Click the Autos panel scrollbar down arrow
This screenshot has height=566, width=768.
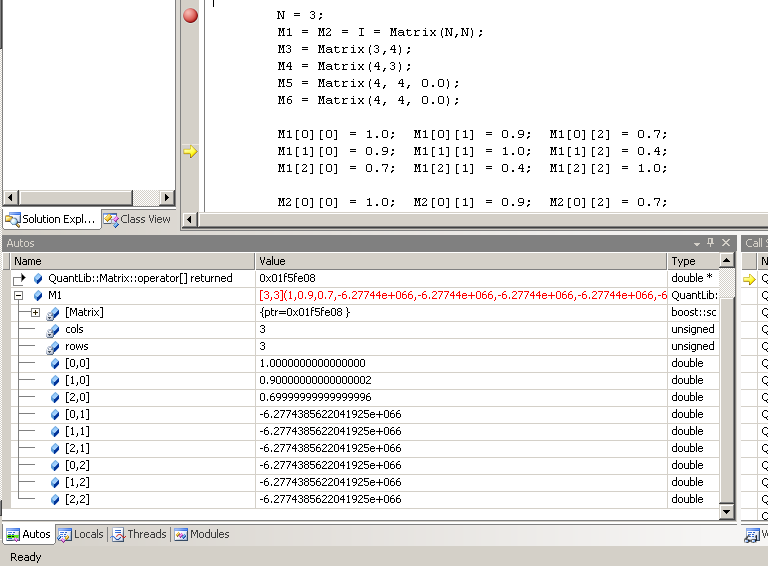click(x=727, y=512)
